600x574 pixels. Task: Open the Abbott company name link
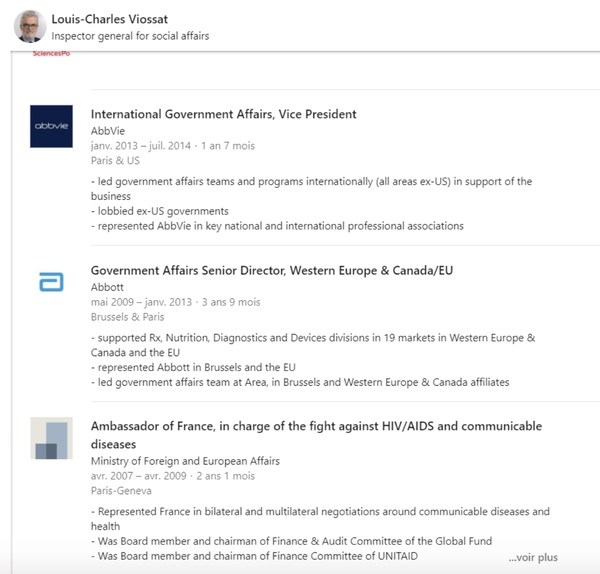(x=107, y=287)
